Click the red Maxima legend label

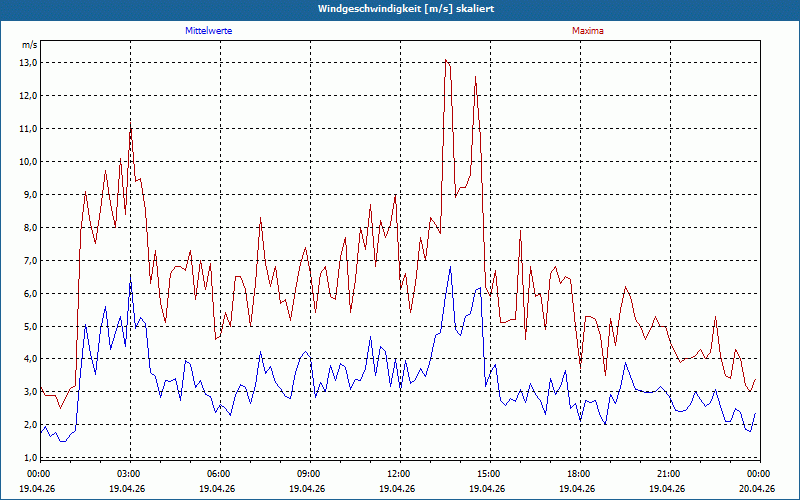pos(587,31)
